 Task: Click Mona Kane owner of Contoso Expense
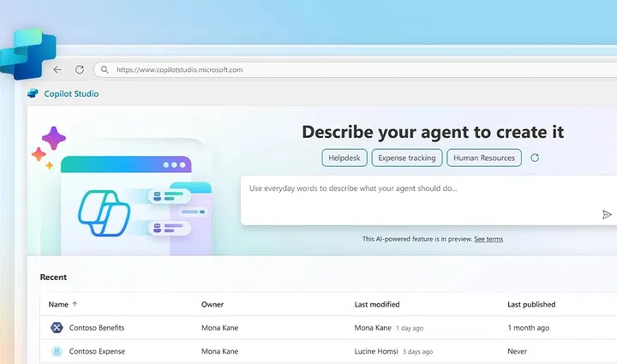coord(220,351)
